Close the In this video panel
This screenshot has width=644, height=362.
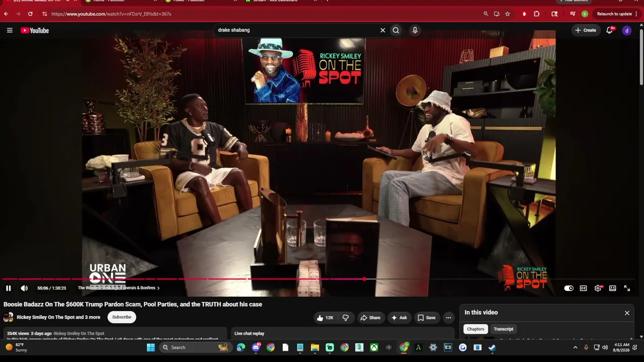click(x=627, y=313)
